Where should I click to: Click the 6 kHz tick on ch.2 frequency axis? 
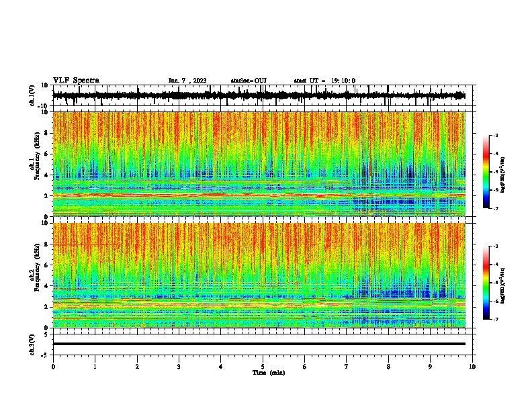point(46,265)
